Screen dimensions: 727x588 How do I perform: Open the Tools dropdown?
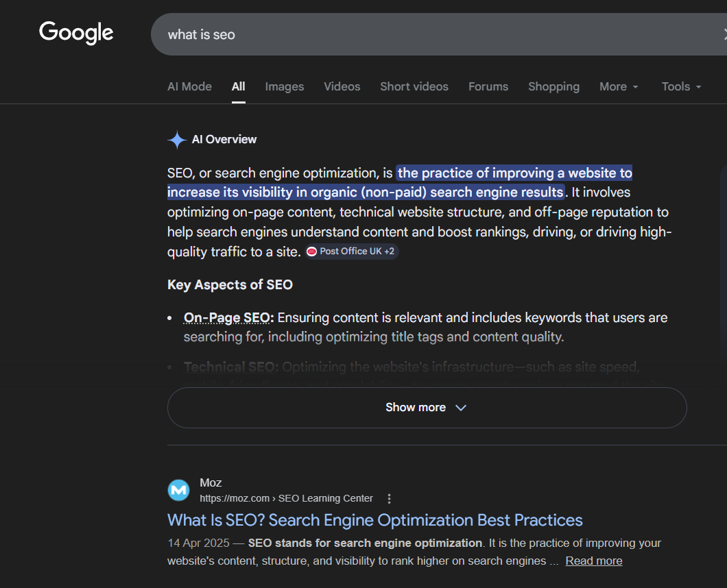680,86
